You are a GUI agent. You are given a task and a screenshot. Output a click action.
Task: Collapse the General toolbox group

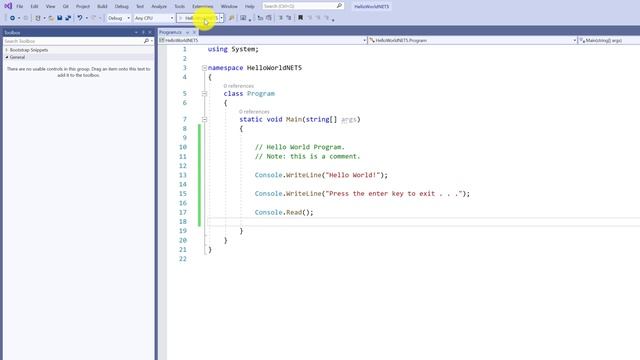click(7, 57)
